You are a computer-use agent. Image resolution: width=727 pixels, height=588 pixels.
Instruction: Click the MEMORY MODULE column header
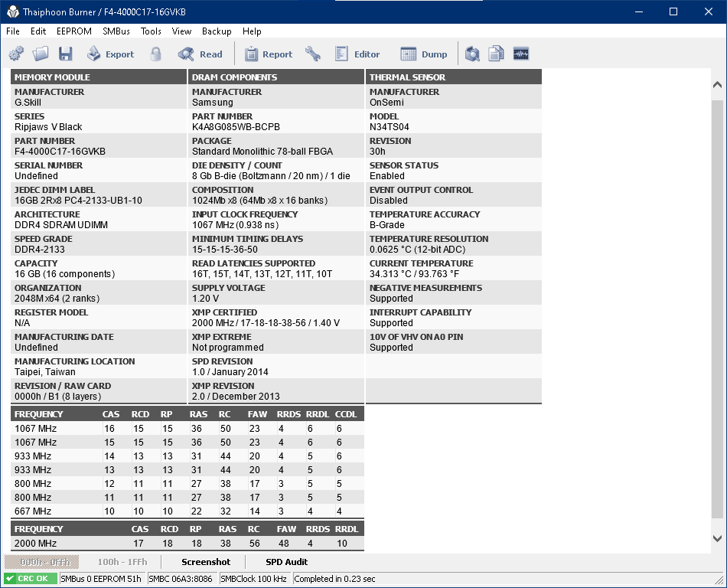click(x=98, y=77)
